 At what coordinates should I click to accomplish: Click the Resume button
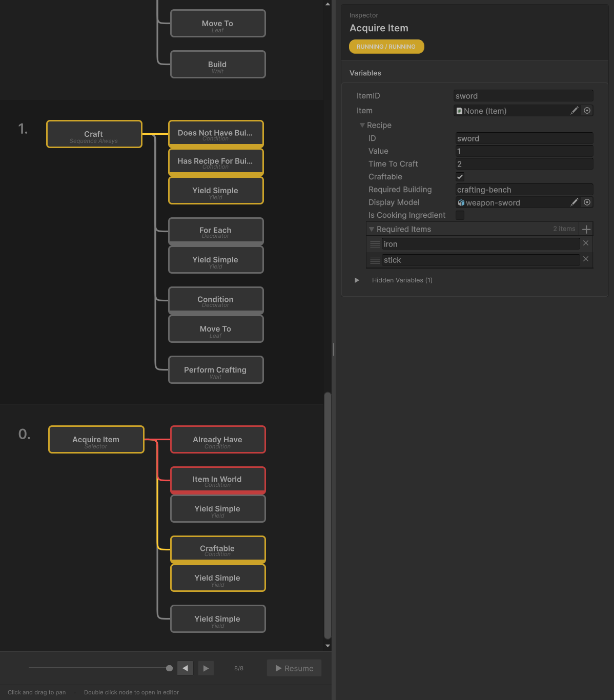[294, 668]
